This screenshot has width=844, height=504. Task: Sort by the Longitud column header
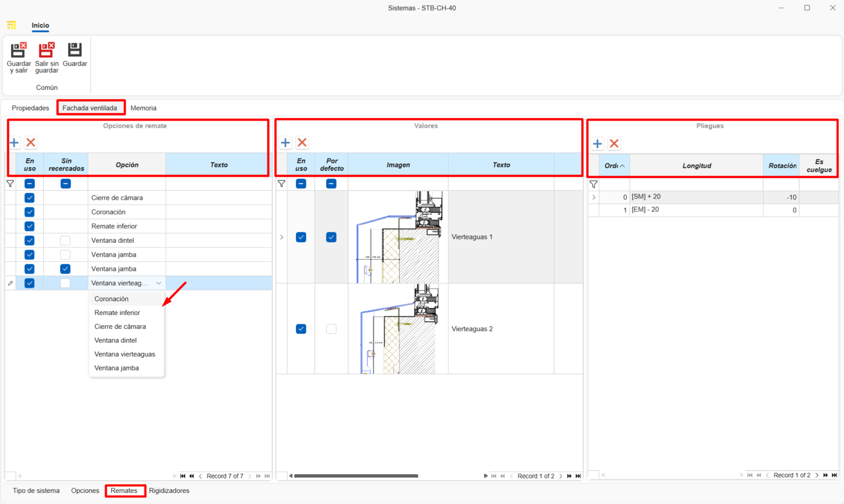click(x=696, y=166)
